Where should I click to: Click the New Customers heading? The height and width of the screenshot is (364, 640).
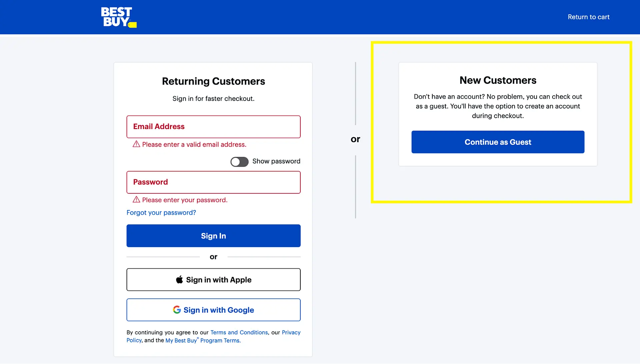[498, 80]
